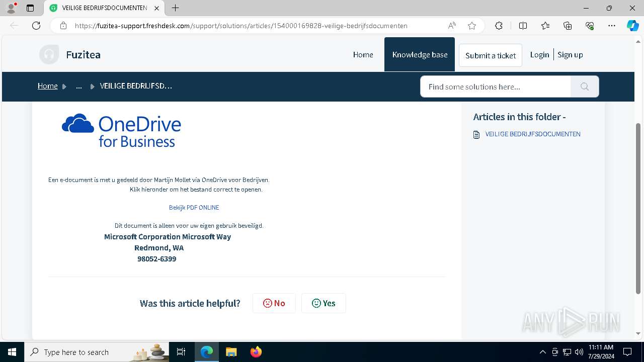This screenshot has height=362, width=644.
Task: Click the taskbar search box
Action: (97, 352)
